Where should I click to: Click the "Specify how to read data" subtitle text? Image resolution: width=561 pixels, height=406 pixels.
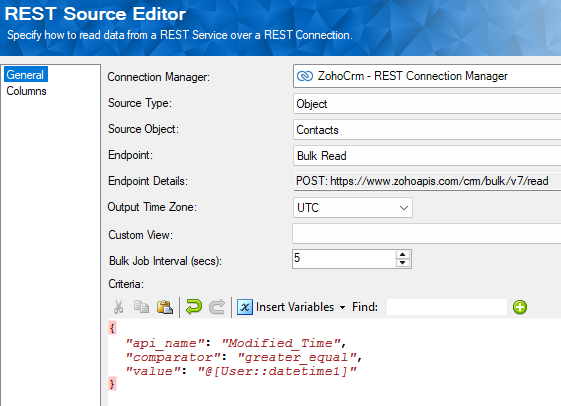pyautogui.click(x=180, y=35)
